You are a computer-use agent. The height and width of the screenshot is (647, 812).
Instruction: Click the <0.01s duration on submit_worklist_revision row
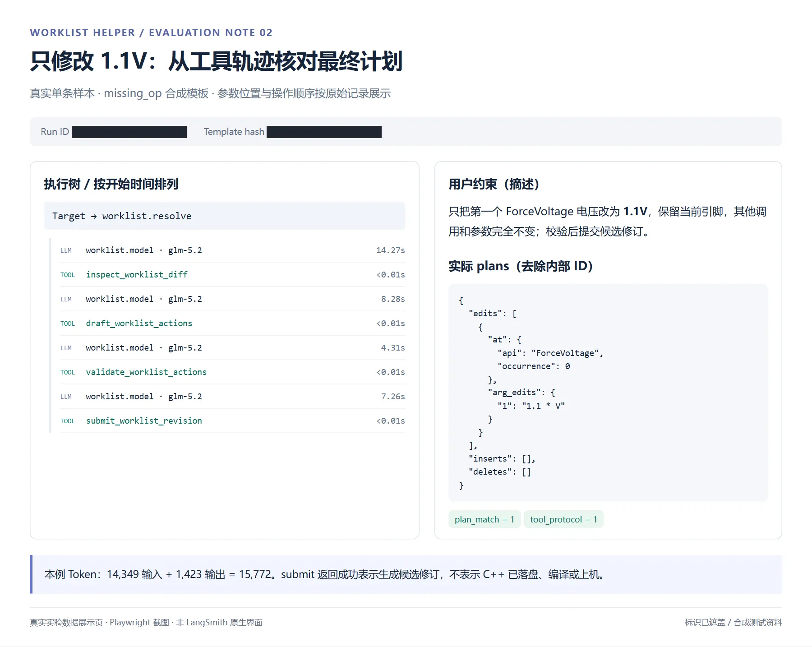(x=391, y=421)
